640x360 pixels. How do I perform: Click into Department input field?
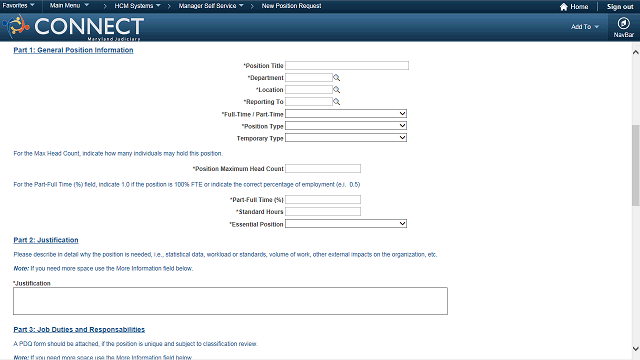point(309,78)
